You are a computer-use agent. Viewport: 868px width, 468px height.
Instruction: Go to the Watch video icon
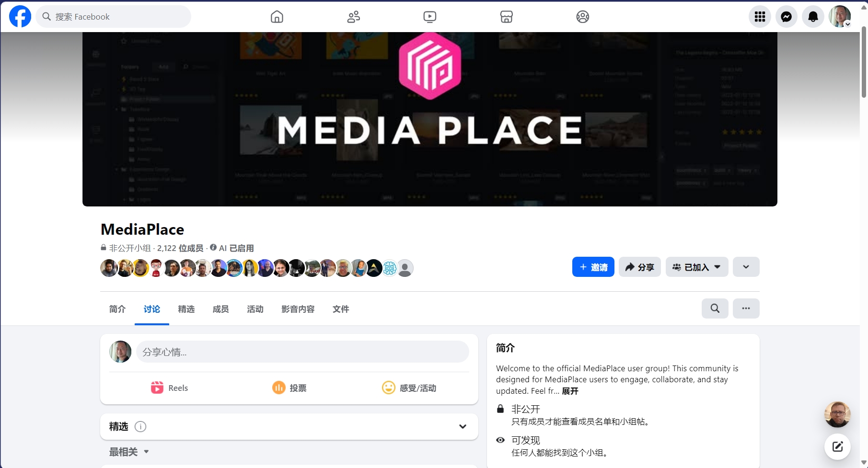pos(429,17)
